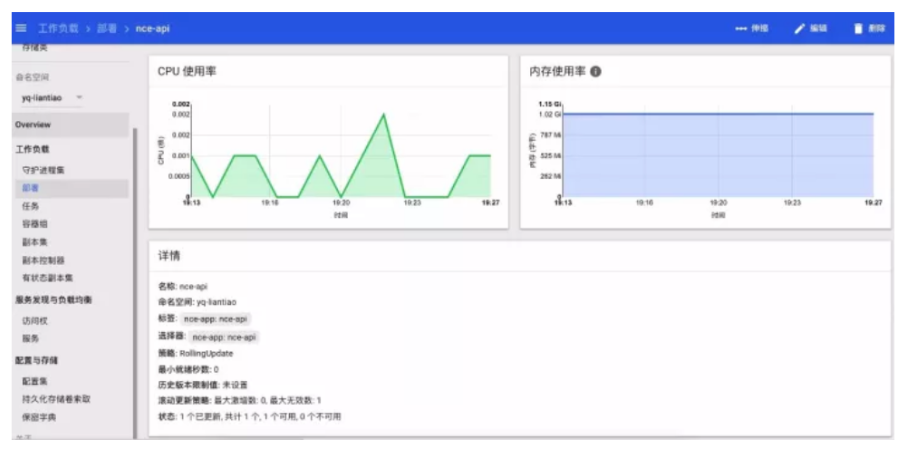Viewport: 906px width, 452px height.
Task: Click the 详情 card heading
Action: click(x=169, y=256)
